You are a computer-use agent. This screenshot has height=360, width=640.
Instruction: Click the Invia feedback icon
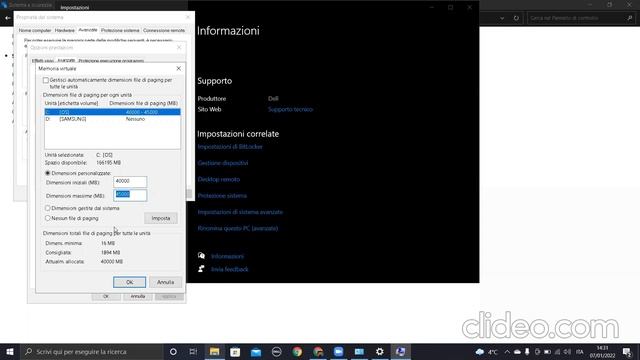pos(201,269)
